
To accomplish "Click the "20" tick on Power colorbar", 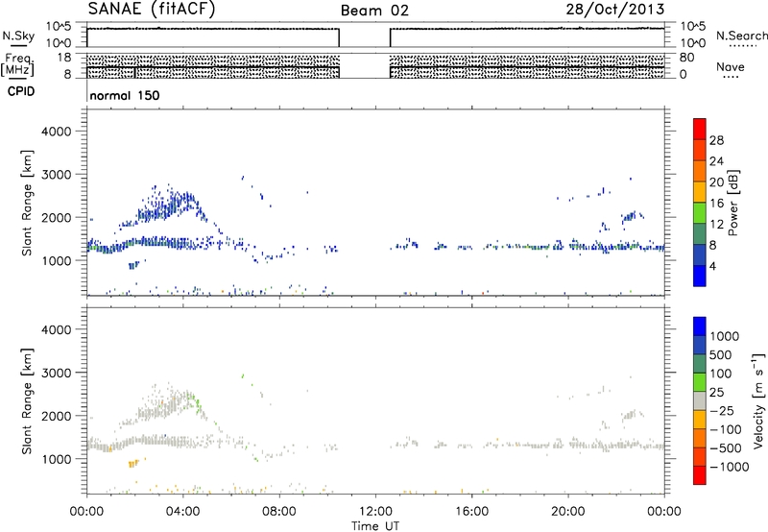I will (716, 182).
